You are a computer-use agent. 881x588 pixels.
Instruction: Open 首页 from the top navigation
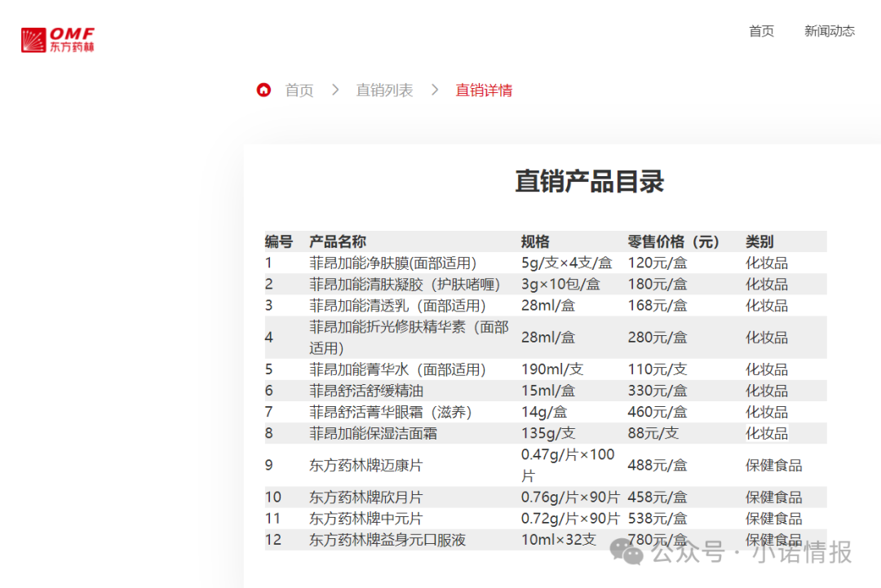(x=761, y=32)
